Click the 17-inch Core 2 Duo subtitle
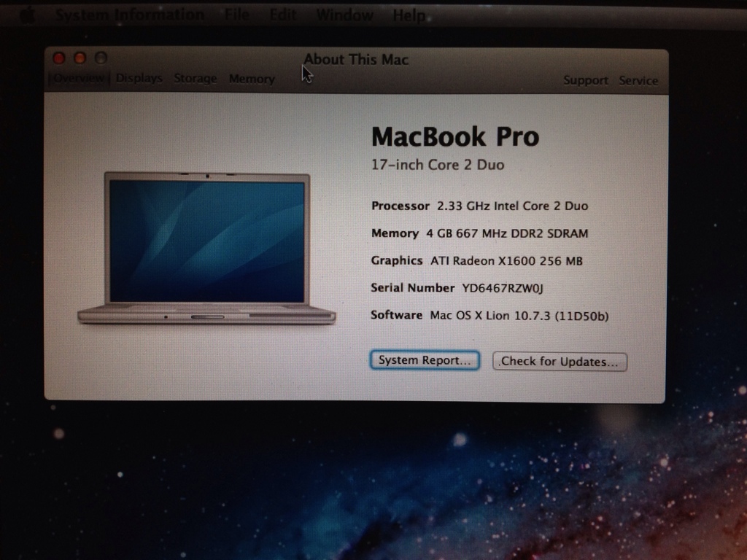This screenshot has height=560, width=747. pyautogui.click(x=438, y=165)
